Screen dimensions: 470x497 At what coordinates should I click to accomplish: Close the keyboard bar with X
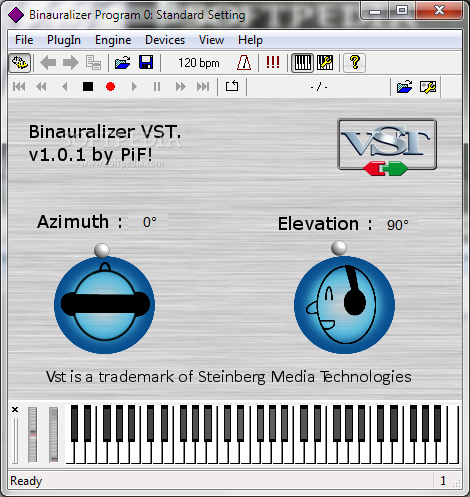(15, 409)
